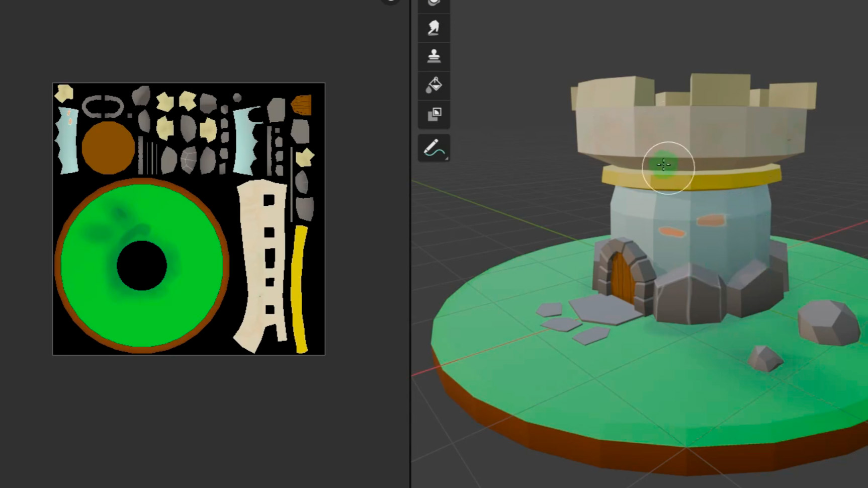The image size is (868, 488).
Task: Select the Smear finger tool
Action: click(x=433, y=27)
